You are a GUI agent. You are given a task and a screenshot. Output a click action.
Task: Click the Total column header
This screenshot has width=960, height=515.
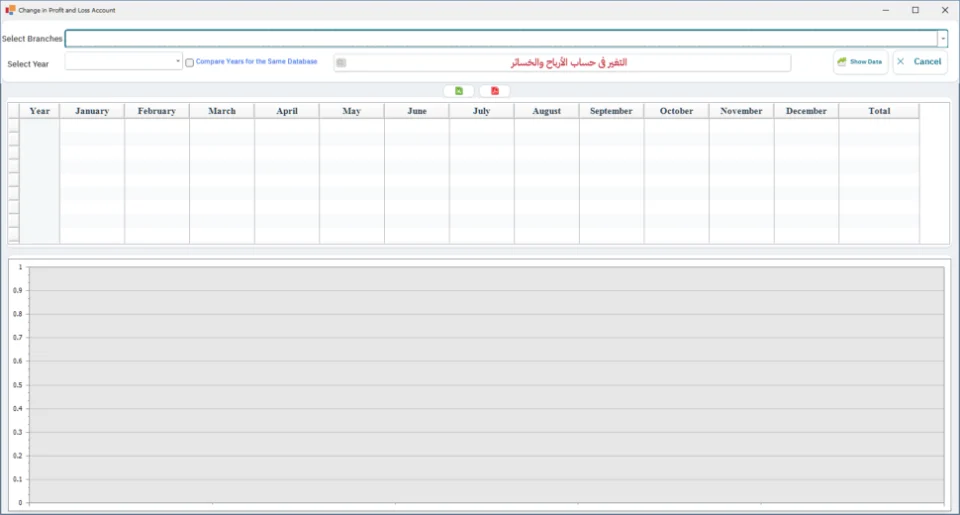click(879, 111)
